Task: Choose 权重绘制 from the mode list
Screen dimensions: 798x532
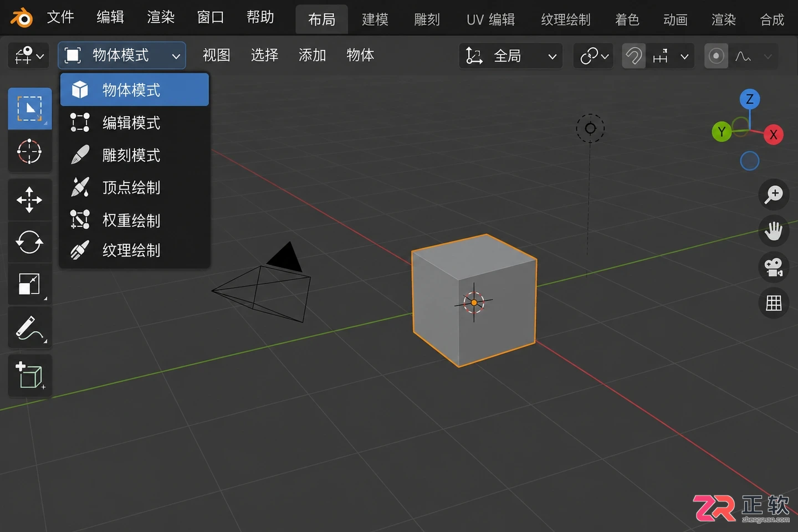Action: click(135, 220)
